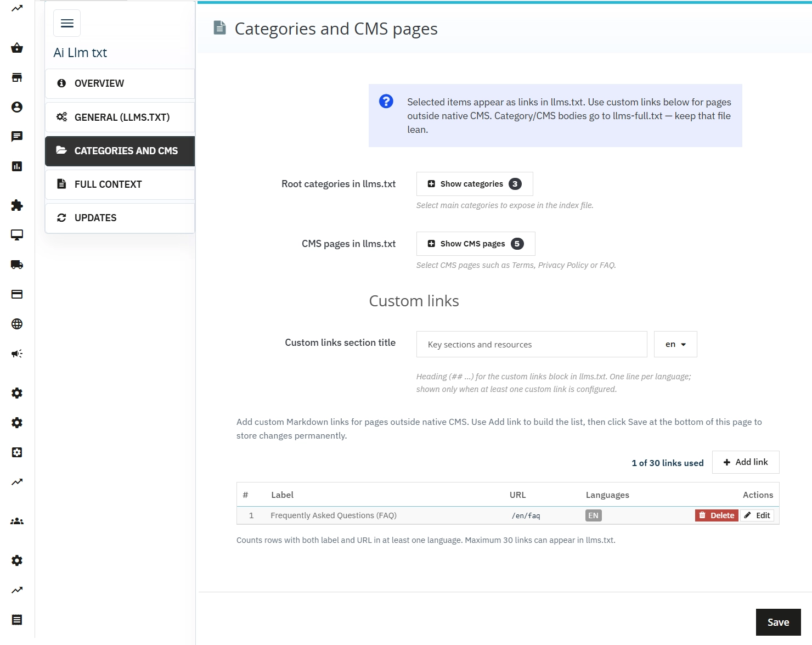This screenshot has height=645, width=812.
Task: Open the Orders shopping basket icon
Action: 17,48
